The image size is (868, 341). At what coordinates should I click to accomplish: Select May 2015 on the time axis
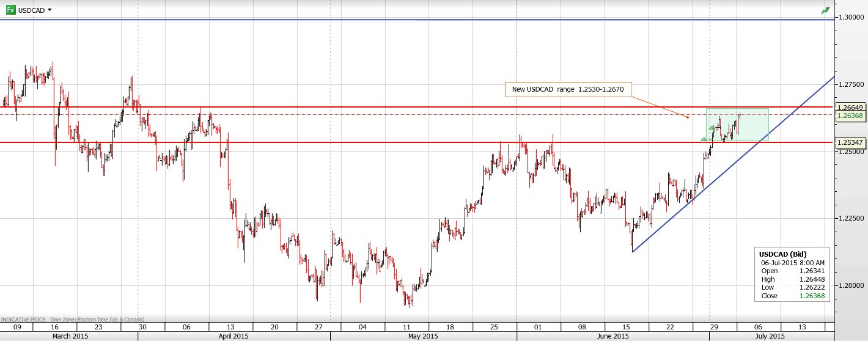[422, 336]
